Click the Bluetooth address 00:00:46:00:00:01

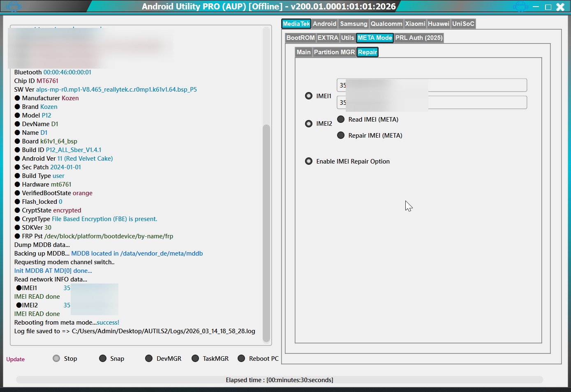point(67,72)
